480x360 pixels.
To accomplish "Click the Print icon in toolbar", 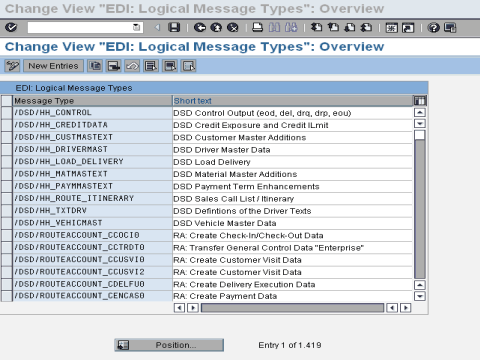I will (257, 27).
